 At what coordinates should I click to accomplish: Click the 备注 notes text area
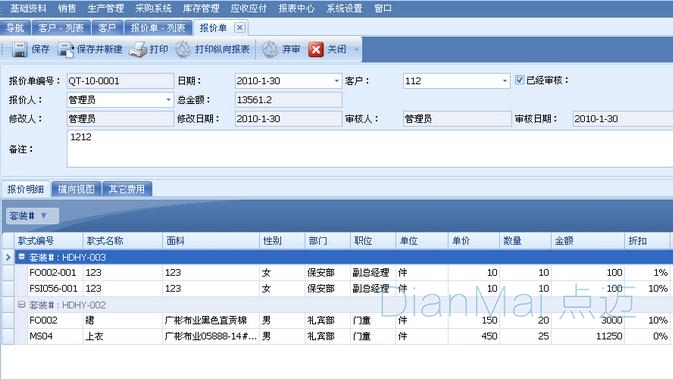click(x=370, y=149)
